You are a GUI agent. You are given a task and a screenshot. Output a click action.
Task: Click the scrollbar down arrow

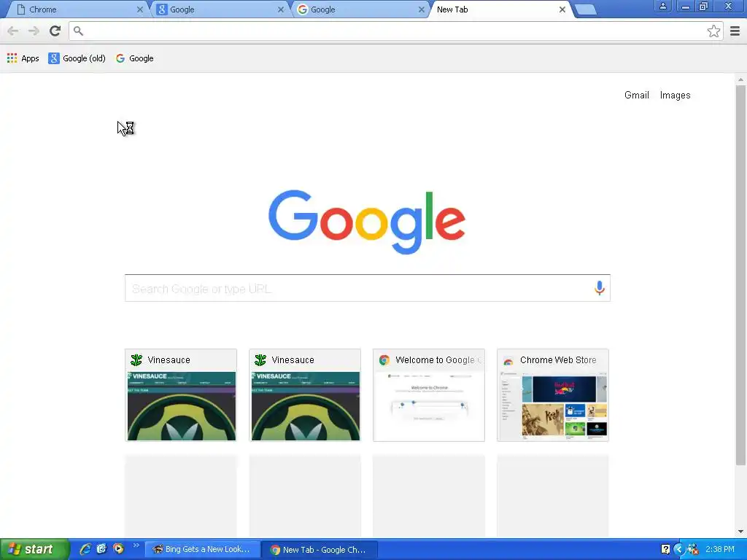[740, 532]
